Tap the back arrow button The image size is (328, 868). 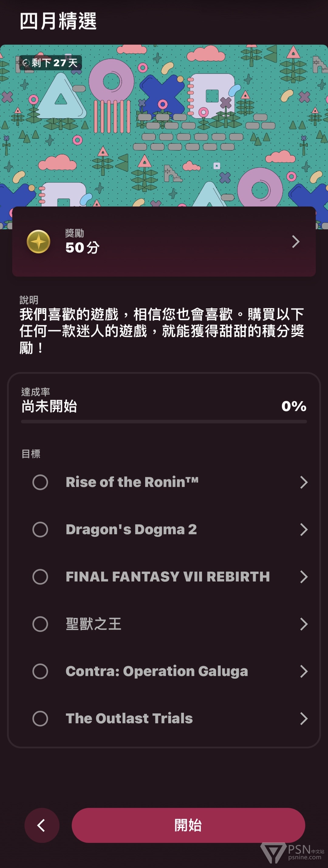pos(42,825)
